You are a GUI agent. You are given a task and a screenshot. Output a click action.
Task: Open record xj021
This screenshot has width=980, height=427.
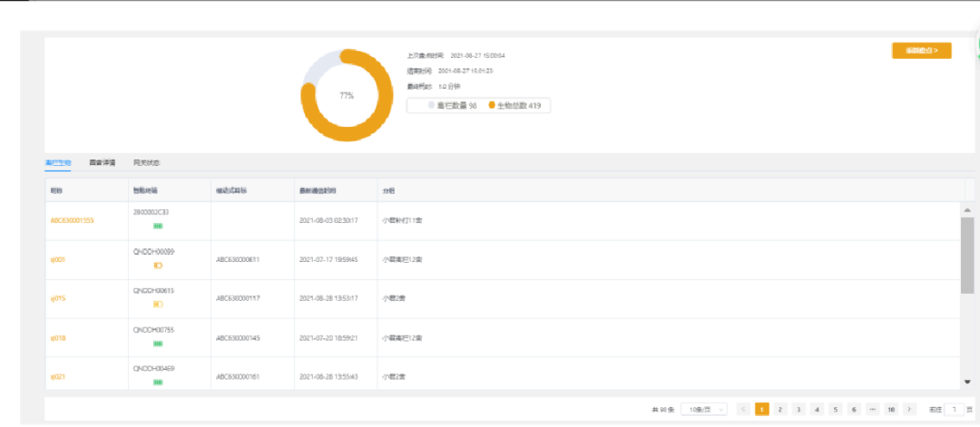(57, 377)
